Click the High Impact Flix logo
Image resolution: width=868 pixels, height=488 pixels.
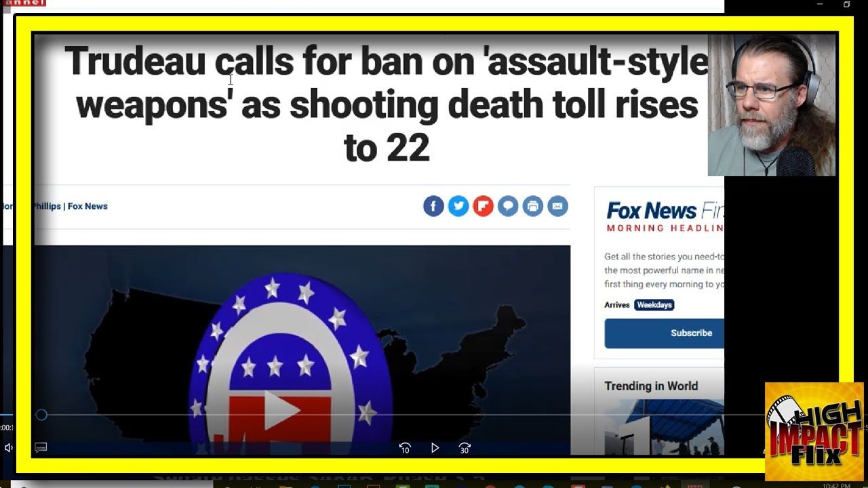pos(814,432)
